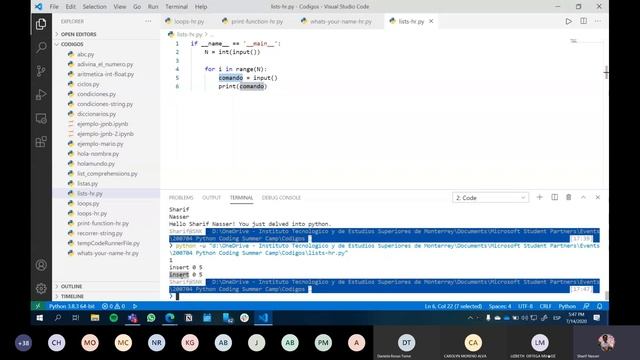Open the Run and Debug view
This screenshot has height=360, width=640.
click(41, 95)
